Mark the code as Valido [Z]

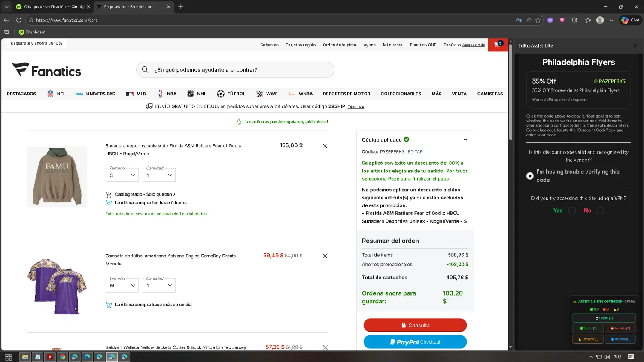tap(588, 328)
